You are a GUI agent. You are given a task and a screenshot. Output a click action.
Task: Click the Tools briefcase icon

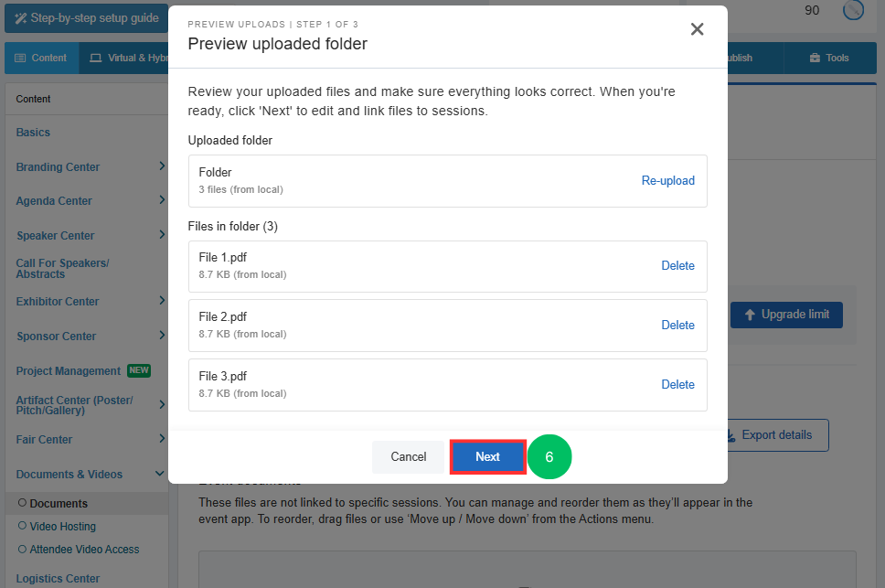(x=815, y=59)
